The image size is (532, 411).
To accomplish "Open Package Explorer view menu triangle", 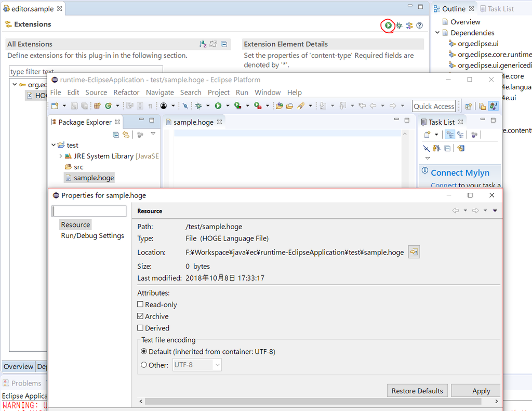I will click(x=153, y=134).
